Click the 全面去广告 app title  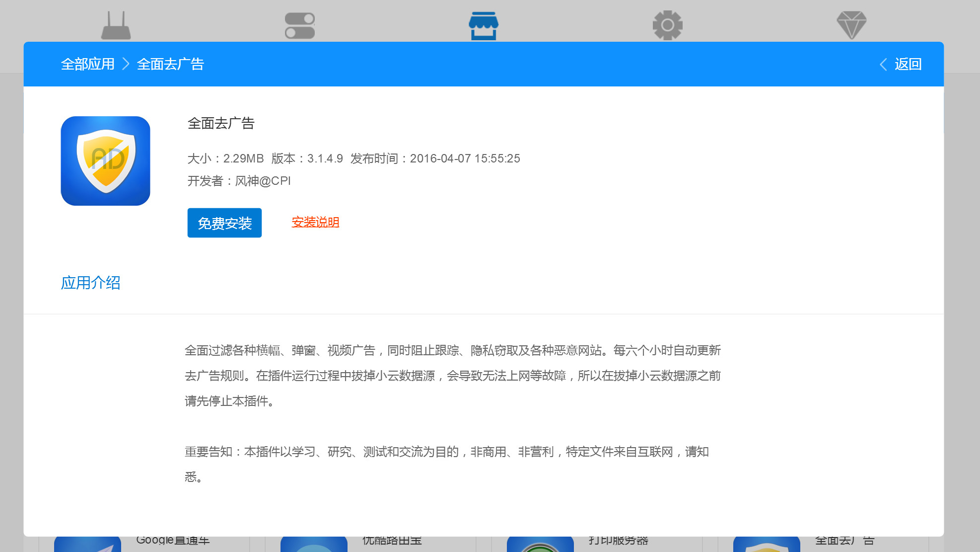[x=221, y=123]
